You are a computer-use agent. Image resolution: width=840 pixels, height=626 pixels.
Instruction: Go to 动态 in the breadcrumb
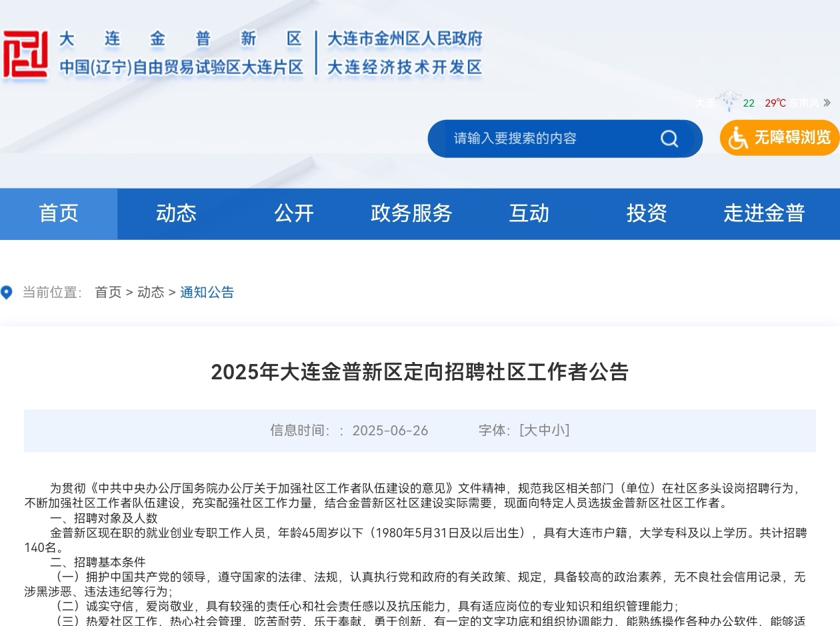151,293
